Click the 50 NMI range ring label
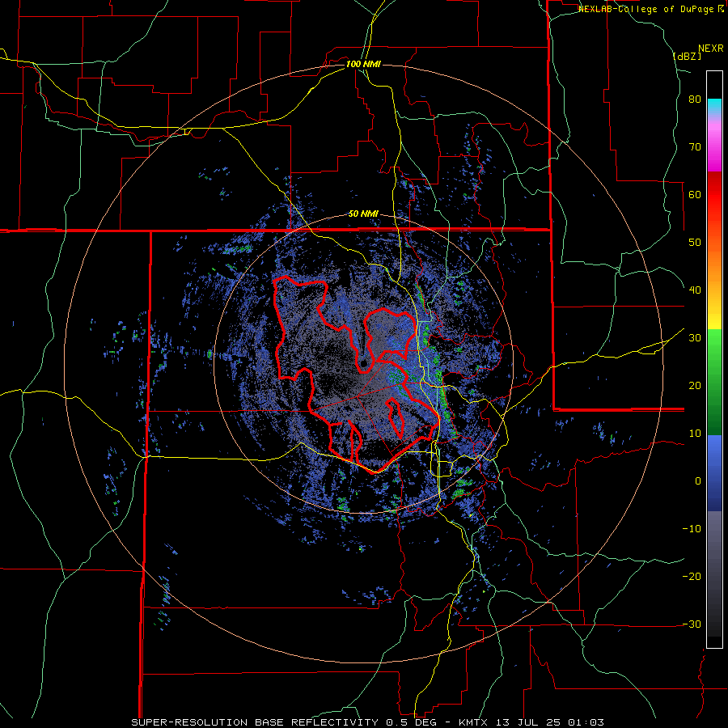Viewport: 728px width, 728px height. [363, 214]
